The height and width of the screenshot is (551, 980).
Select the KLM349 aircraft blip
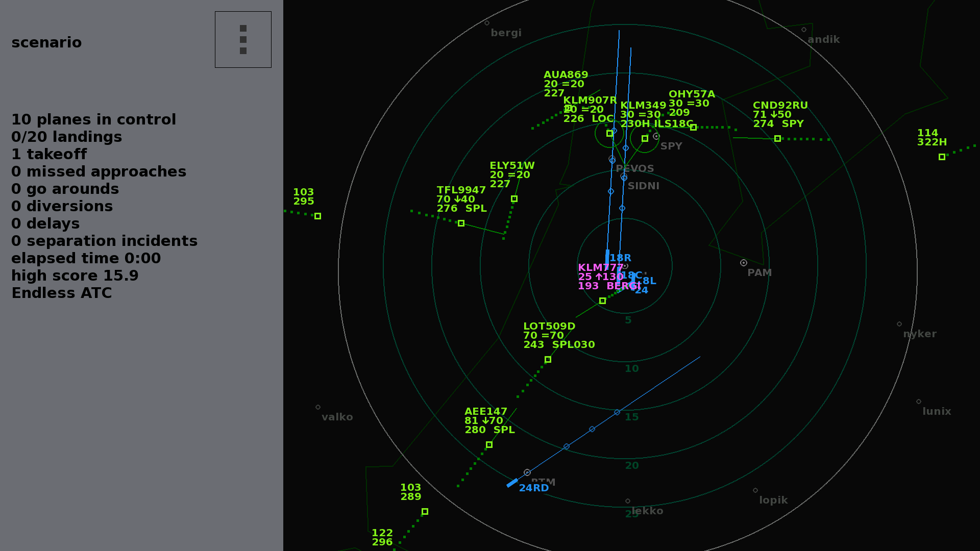(645, 139)
